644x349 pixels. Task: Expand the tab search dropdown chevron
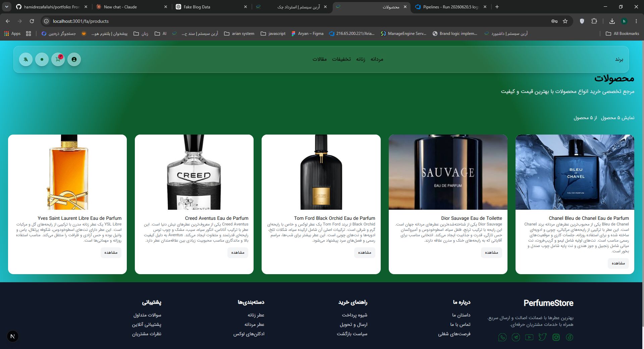[x=6, y=7]
